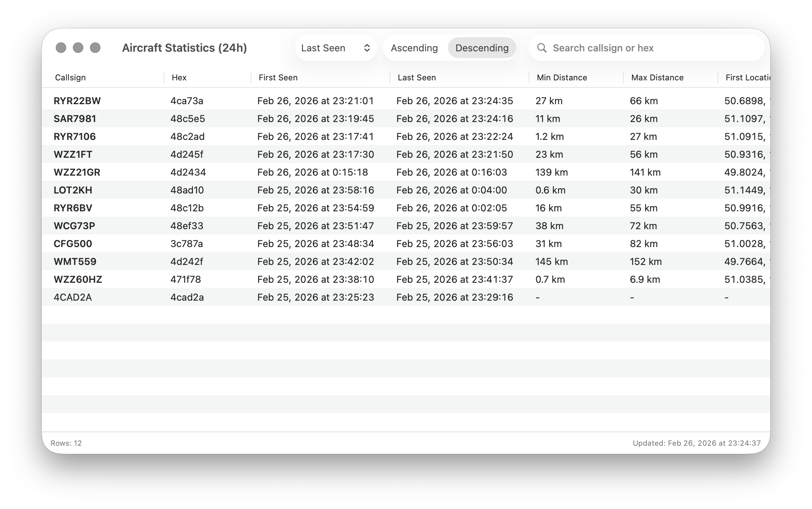Click the Rows: 12 status label
The image size is (812, 509).
click(x=66, y=443)
